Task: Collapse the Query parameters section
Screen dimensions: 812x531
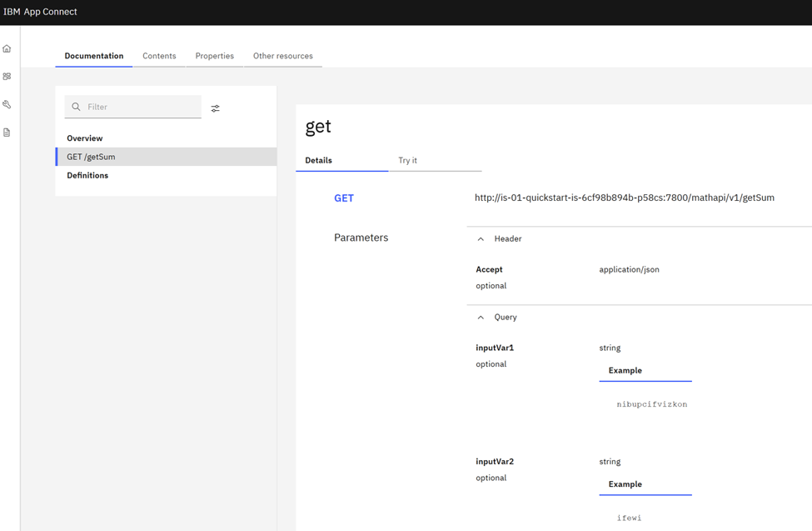Action: tap(481, 318)
